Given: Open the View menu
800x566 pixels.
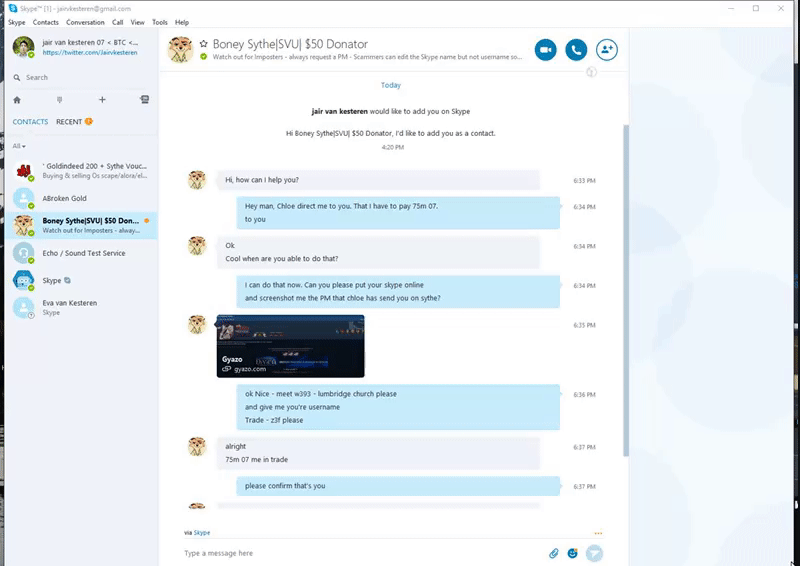Looking at the screenshot, I should click(137, 22).
